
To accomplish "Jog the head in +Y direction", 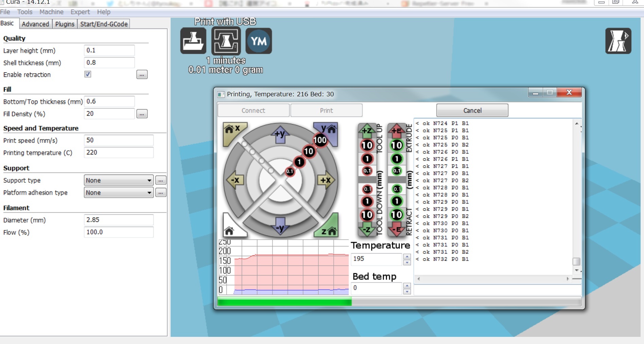I will pyautogui.click(x=280, y=134).
